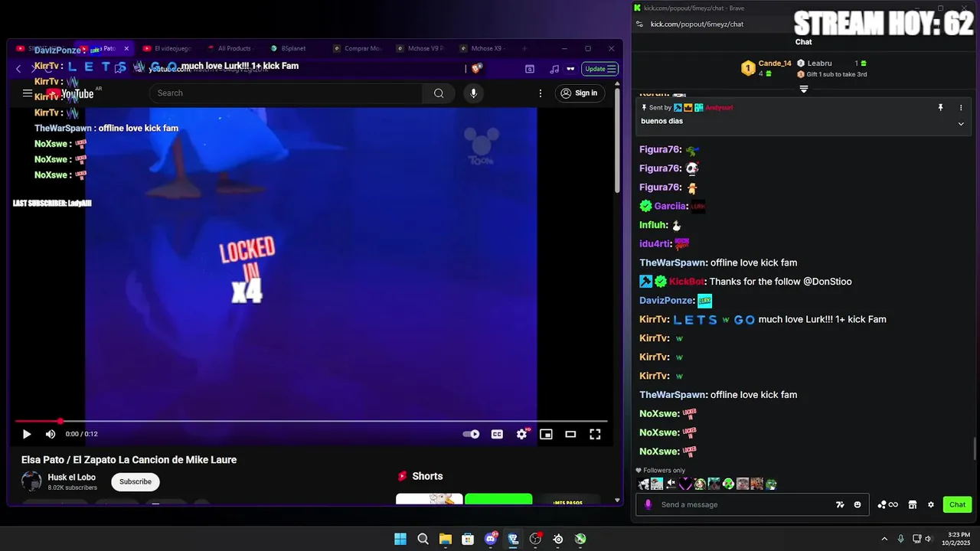
Task: Open File Explorer from the taskbar
Action: pos(446,539)
